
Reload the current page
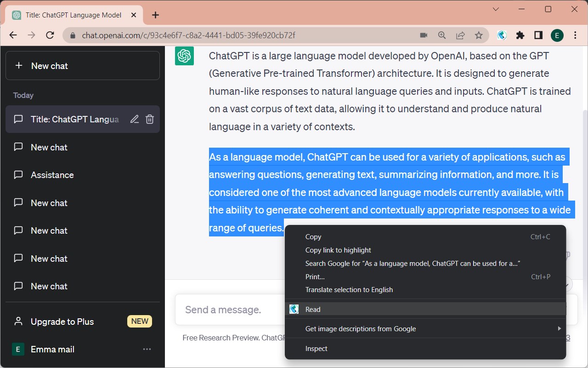[x=51, y=35]
